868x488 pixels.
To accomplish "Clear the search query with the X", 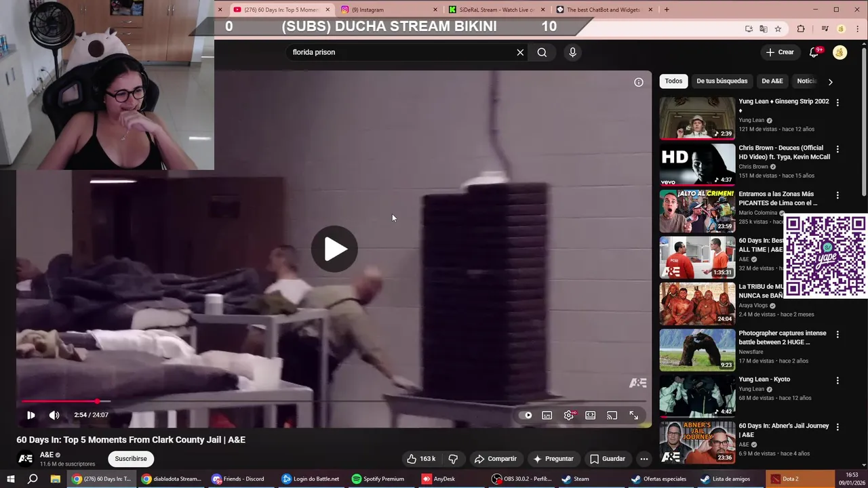I will 520,52.
